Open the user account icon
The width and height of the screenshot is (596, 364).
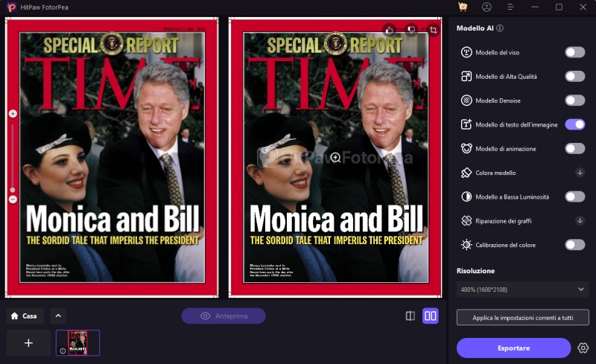(486, 7)
